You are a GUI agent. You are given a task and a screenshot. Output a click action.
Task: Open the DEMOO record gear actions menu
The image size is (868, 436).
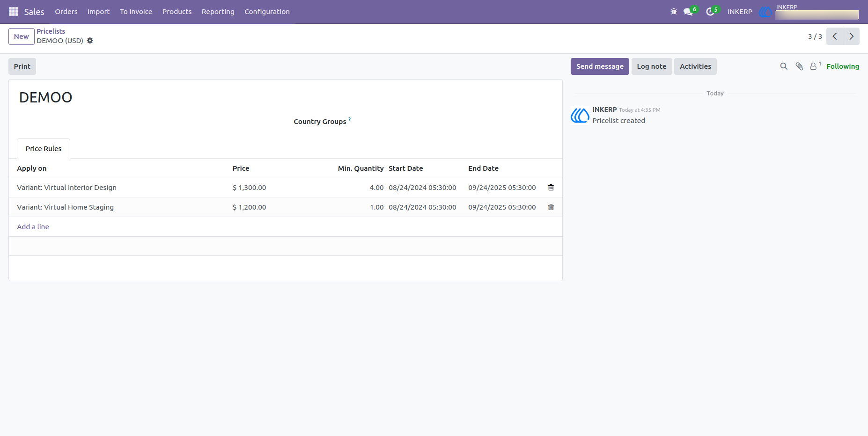(90, 41)
